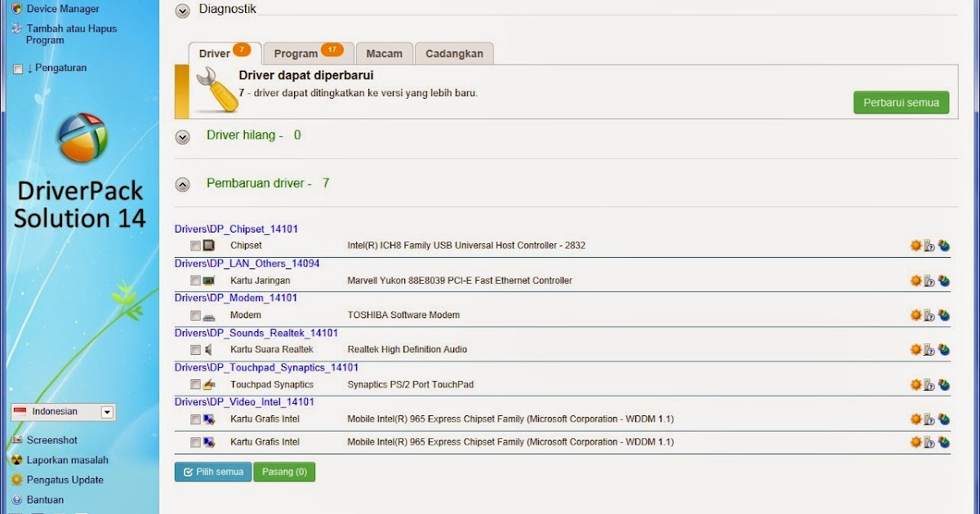
Task: Click the speaker icon beside Kartu Suara Realtek
Action: coord(209,350)
